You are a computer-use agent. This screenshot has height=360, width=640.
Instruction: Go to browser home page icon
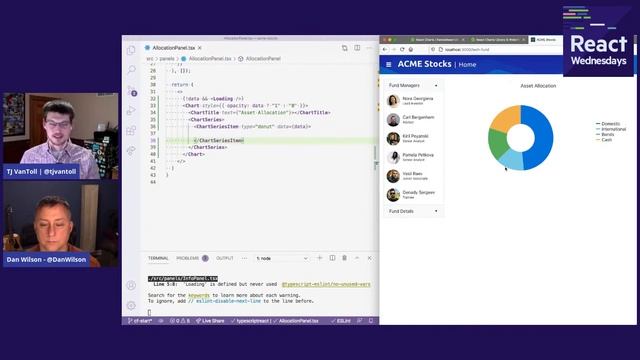click(411, 49)
